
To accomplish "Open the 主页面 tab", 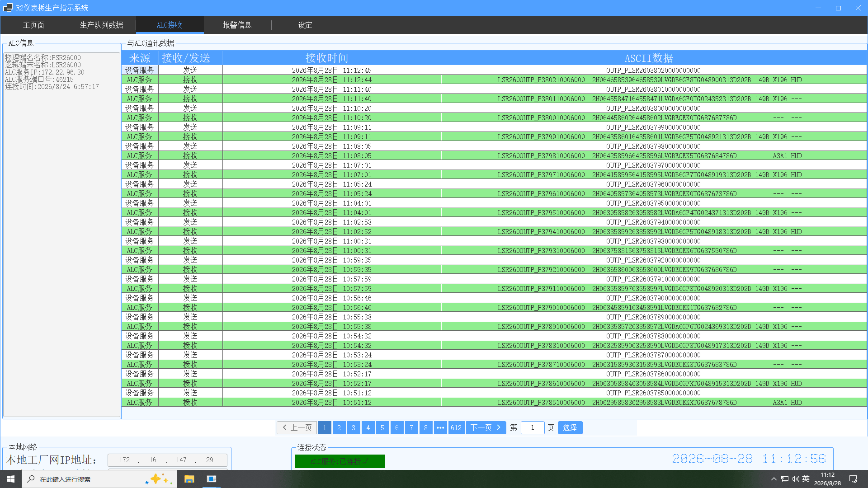I will (34, 25).
